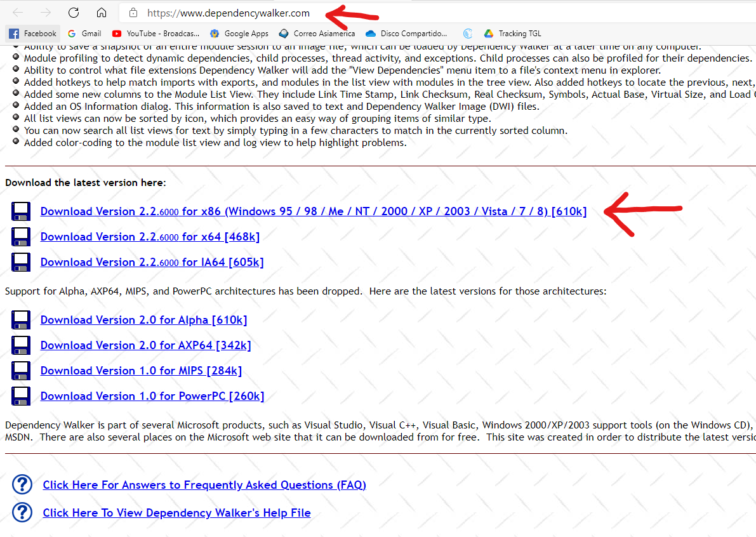Image resolution: width=756 pixels, height=537 pixels.
Task: Click the dependencywalker.com address bar
Action: (229, 13)
